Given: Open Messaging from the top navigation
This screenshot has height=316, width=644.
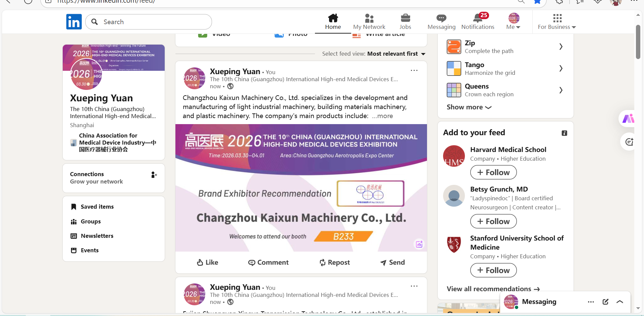Looking at the screenshot, I should 441,21.
